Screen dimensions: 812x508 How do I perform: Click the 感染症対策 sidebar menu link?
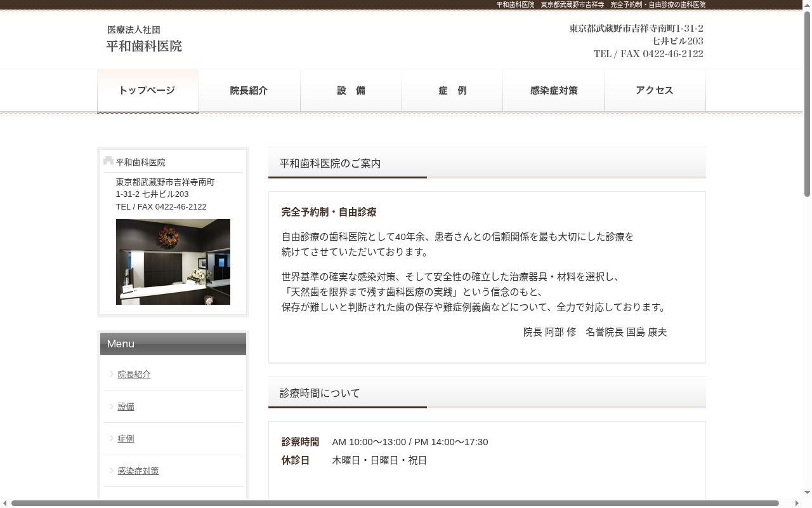click(138, 471)
